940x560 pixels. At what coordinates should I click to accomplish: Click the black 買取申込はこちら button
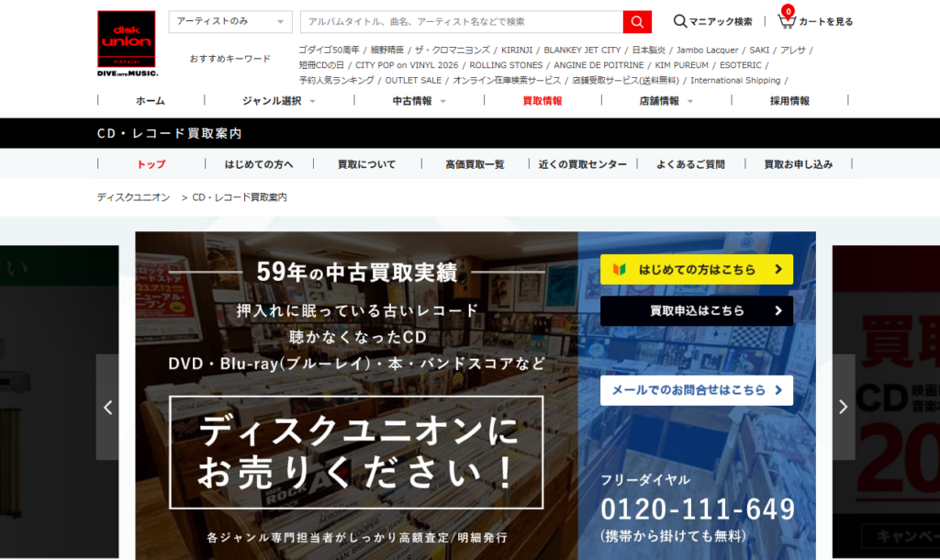(x=697, y=310)
